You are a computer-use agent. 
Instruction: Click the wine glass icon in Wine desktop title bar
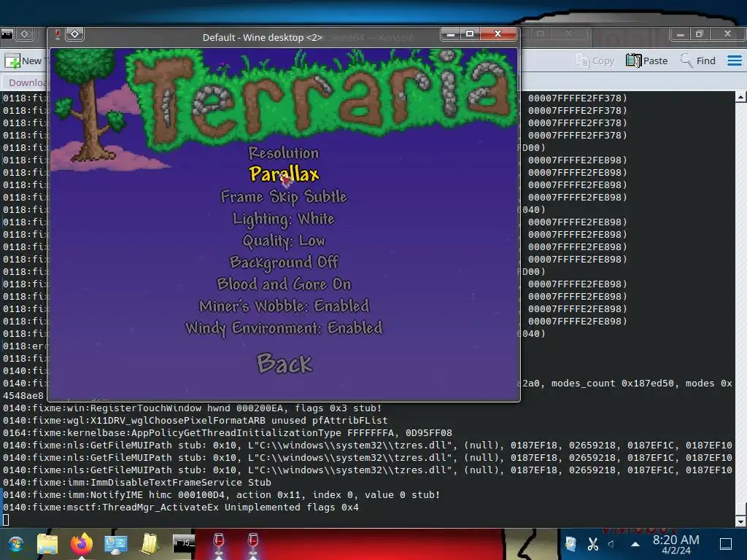tap(58, 34)
